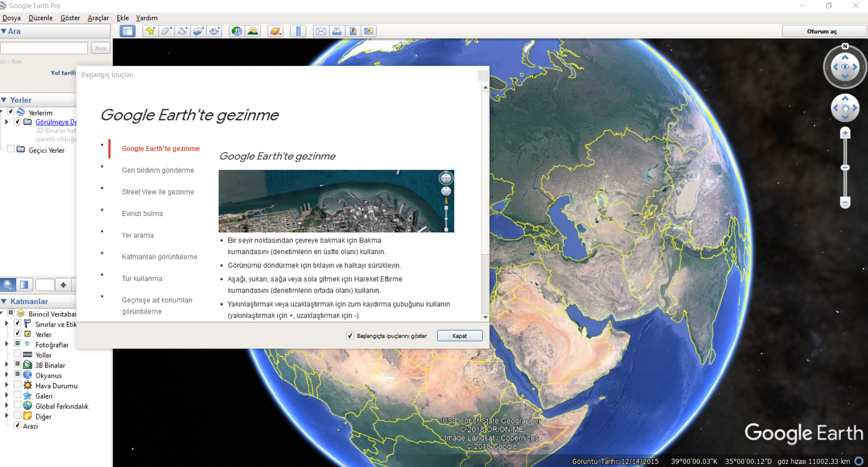Select the ruler tool icon
The image size is (868, 467).
coord(298,31)
